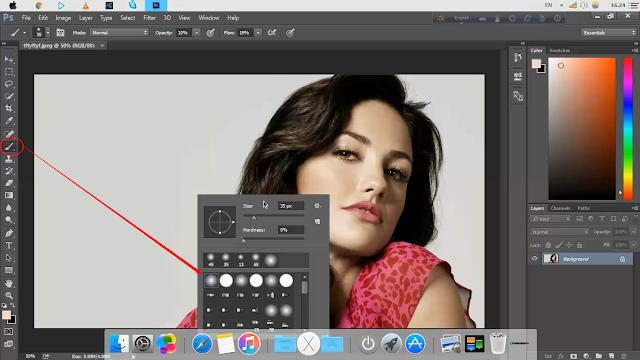640x360 pixels.
Task: Select the Horizontal Type tool
Action: pos(9,246)
